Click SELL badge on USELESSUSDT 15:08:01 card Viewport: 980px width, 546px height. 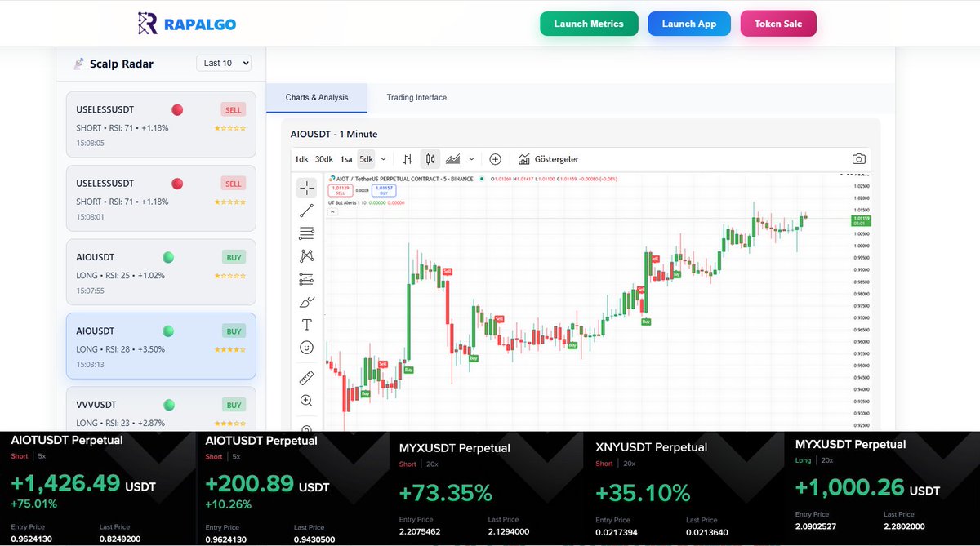pos(233,184)
